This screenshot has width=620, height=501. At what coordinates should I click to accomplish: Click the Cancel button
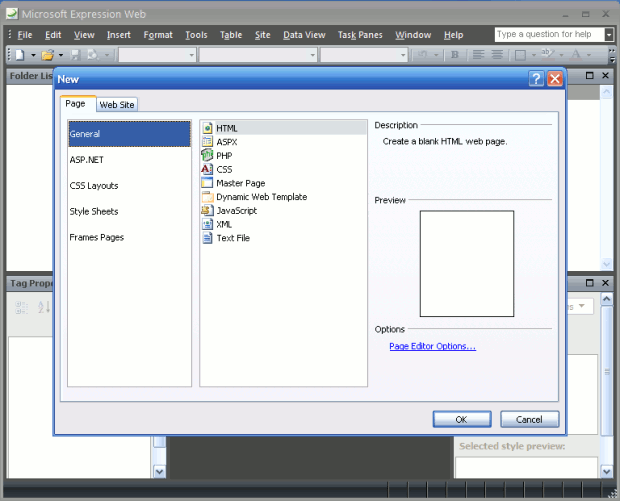pos(529,419)
